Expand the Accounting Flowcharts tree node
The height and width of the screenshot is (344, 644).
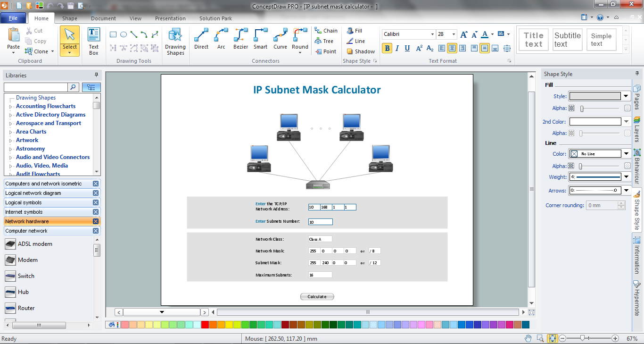point(11,107)
